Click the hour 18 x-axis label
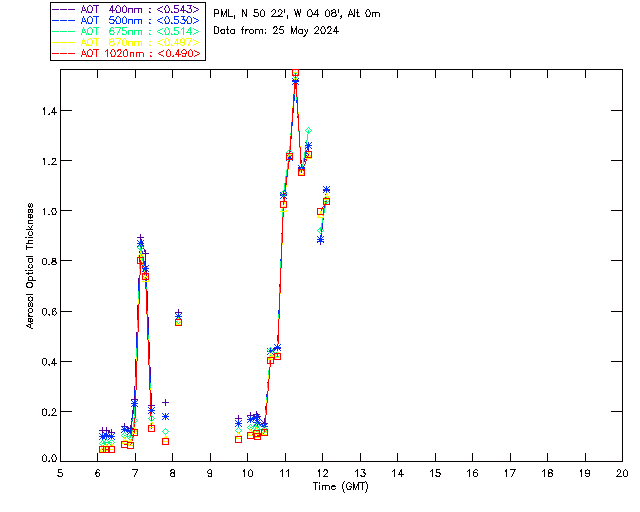640x512 pixels. coord(547,473)
